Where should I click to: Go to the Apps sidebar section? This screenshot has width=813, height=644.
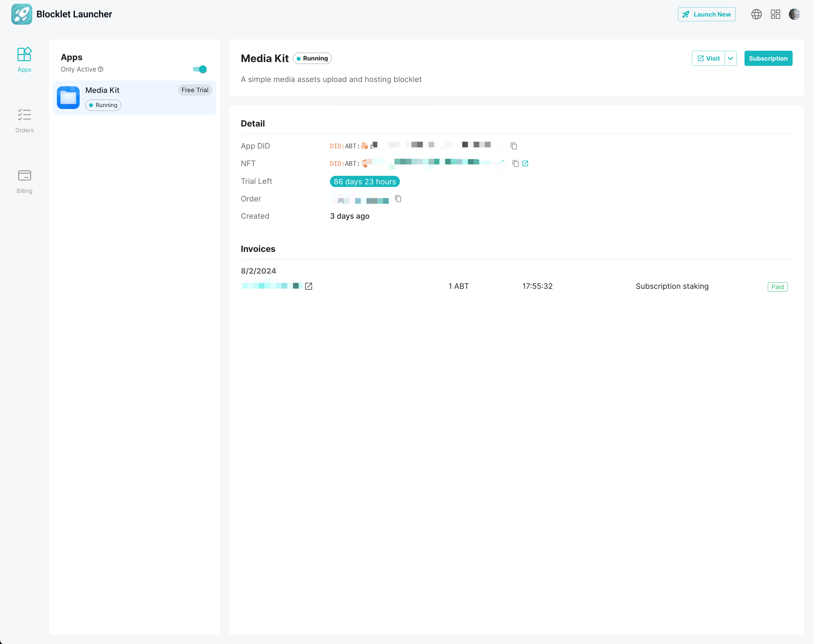(x=24, y=59)
